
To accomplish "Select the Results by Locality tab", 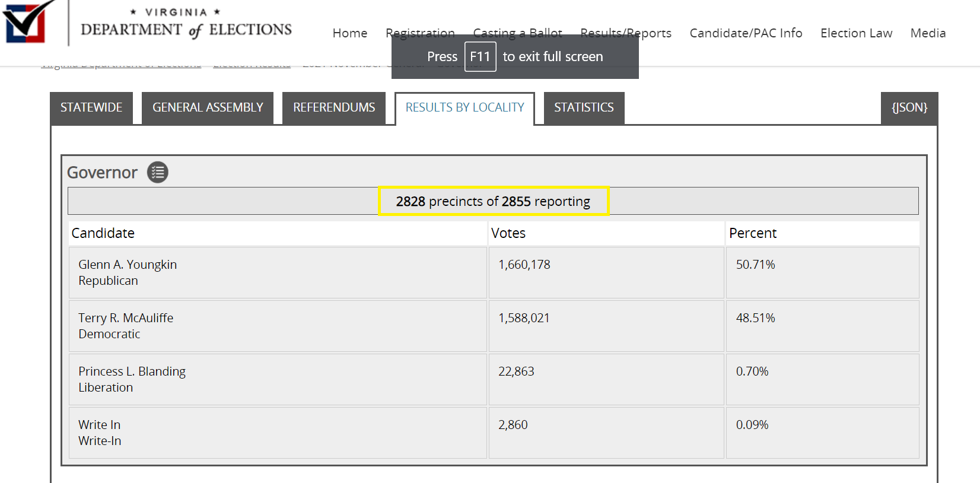I will [465, 108].
